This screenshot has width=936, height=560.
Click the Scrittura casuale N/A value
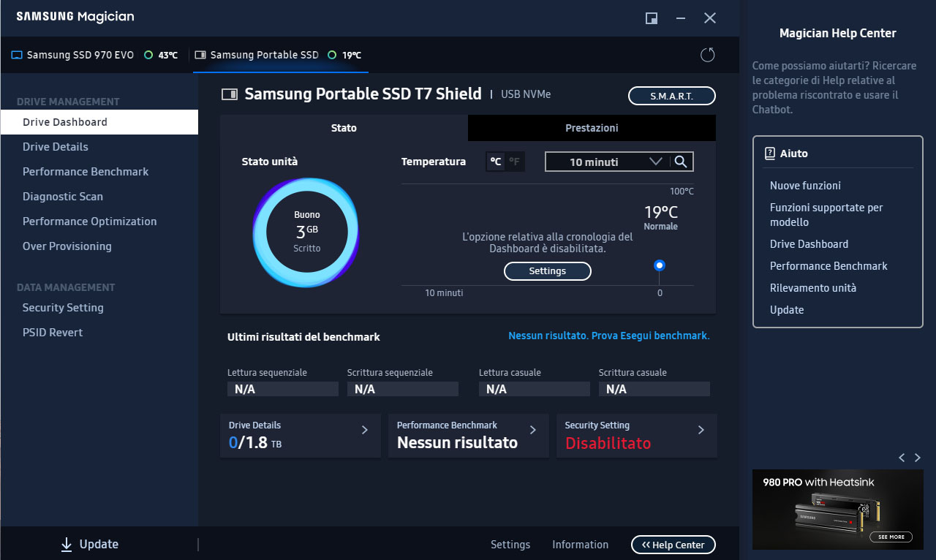pos(654,389)
